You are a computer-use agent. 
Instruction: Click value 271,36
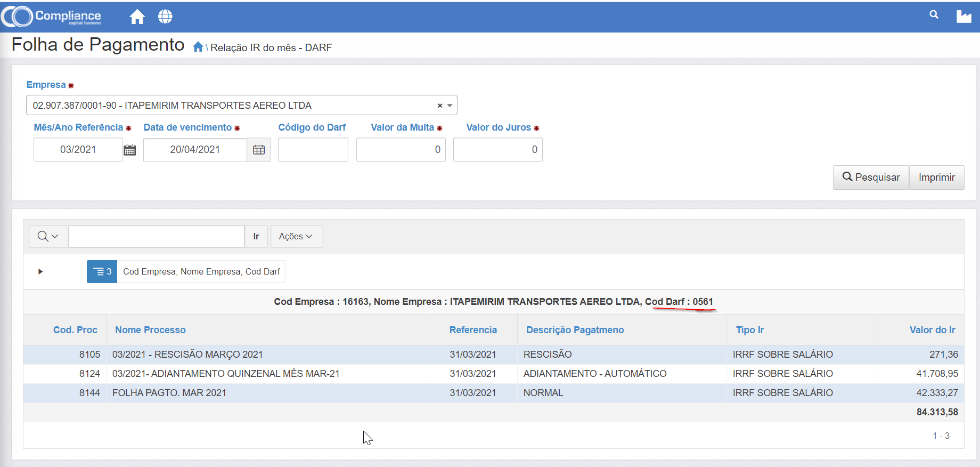[944, 355]
